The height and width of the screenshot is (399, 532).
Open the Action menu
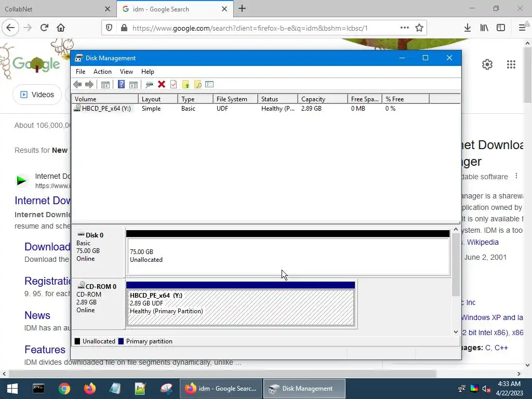(x=102, y=72)
